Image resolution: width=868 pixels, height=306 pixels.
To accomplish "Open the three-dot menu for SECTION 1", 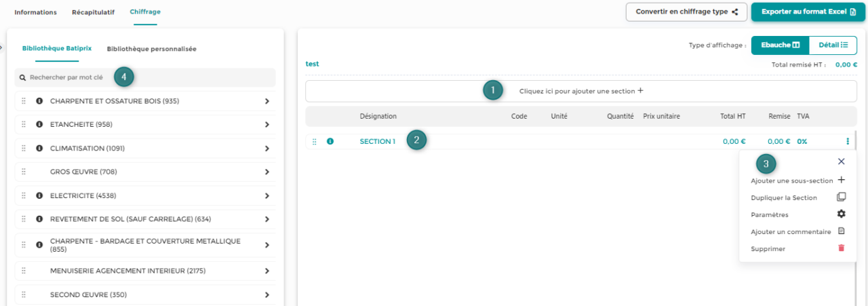I will click(847, 142).
